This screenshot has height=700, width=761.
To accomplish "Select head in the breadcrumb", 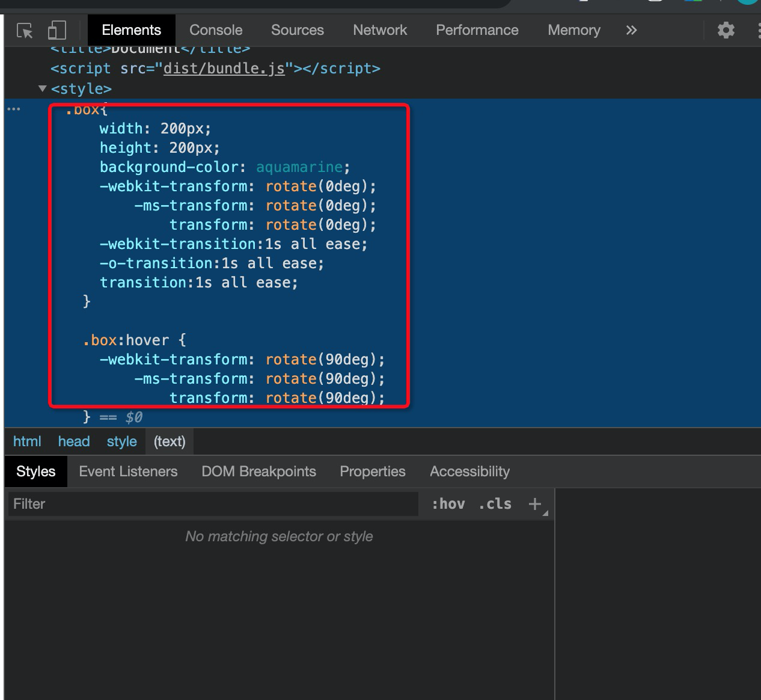I will click(x=74, y=441).
